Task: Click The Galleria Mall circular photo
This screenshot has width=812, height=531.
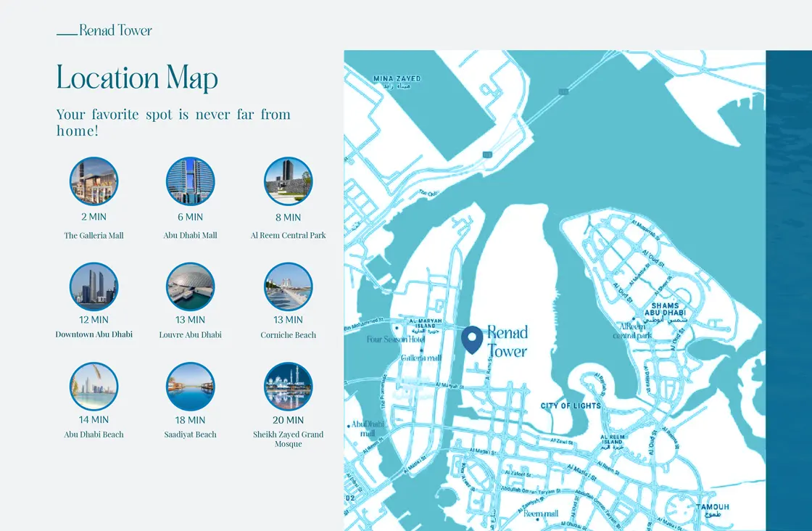Action: pos(94,181)
